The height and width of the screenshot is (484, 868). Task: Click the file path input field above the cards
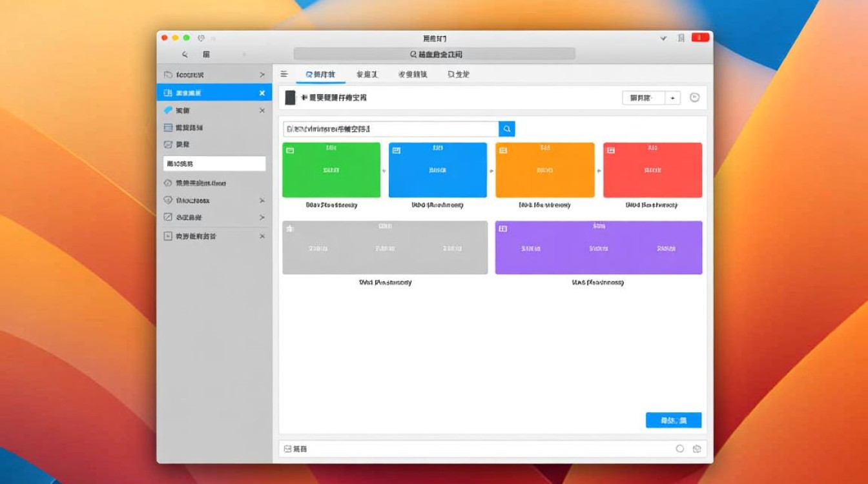[x=387, y=128]
